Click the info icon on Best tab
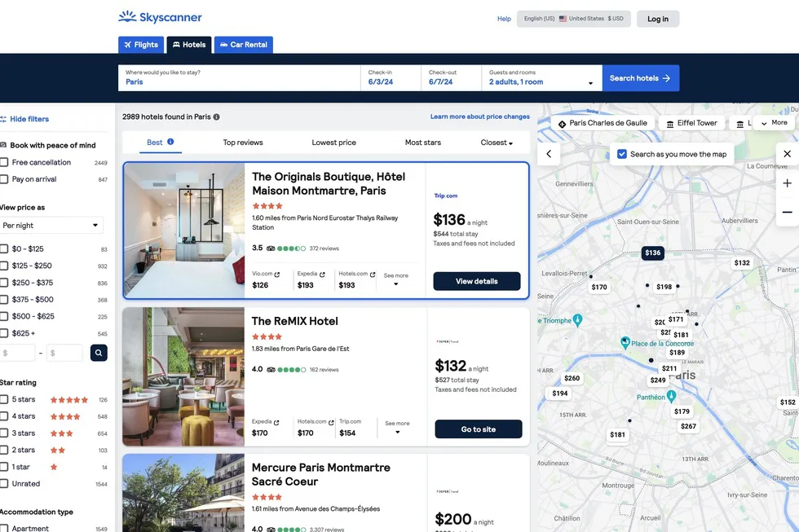 (170, 142)
